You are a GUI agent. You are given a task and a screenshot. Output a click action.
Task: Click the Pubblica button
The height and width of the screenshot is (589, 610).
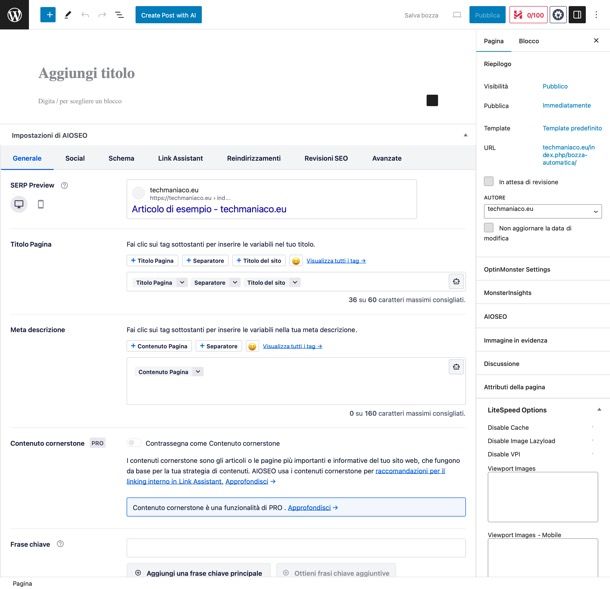(487, 15)
